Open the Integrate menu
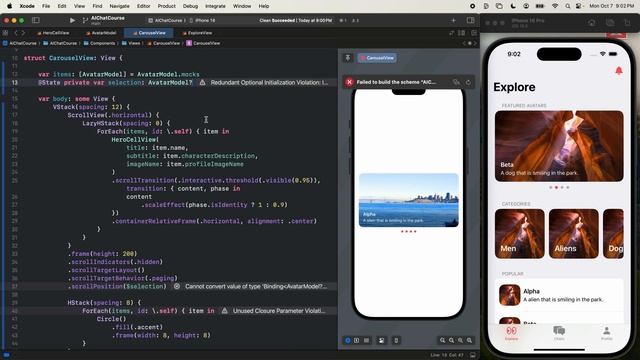This screenshot has width=640, height=360. pos(215,6)
